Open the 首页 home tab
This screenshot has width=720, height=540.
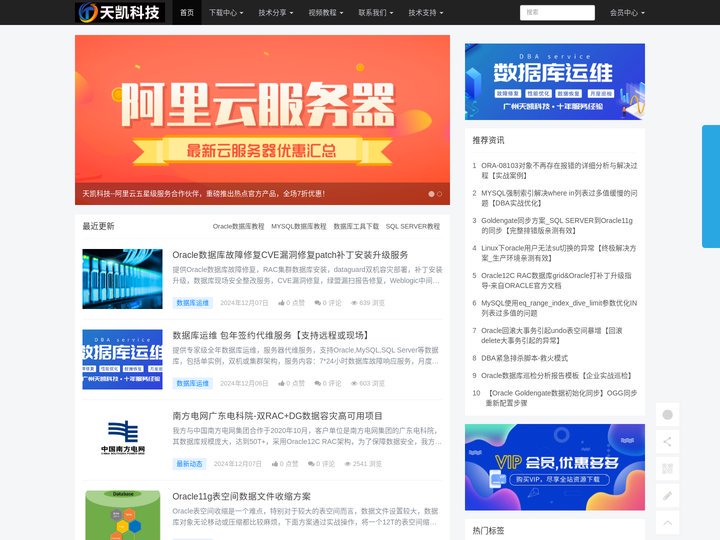tap(186, 12)
